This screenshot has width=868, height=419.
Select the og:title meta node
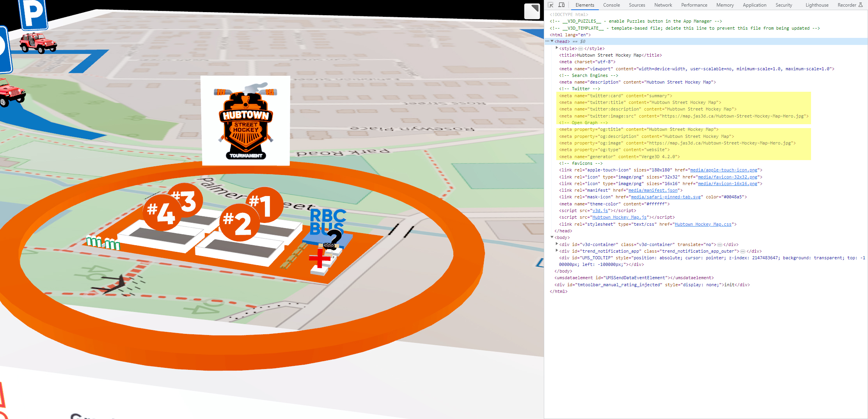[x=639, y=129]
